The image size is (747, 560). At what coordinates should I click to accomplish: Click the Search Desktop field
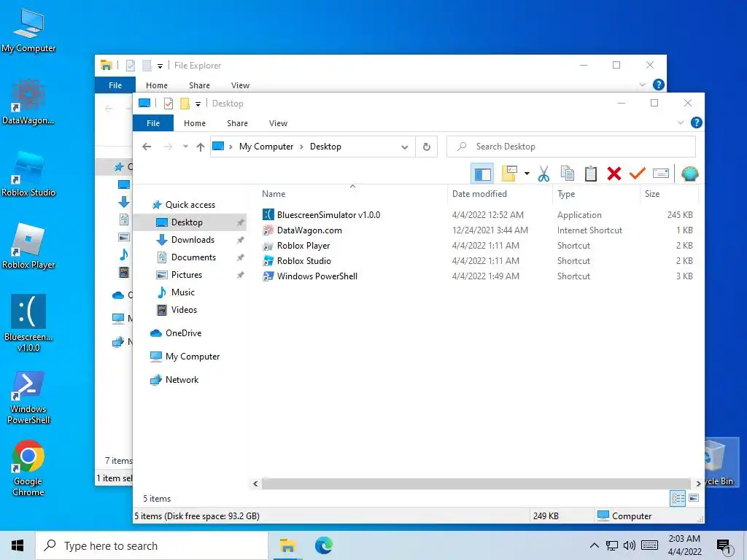570,147
